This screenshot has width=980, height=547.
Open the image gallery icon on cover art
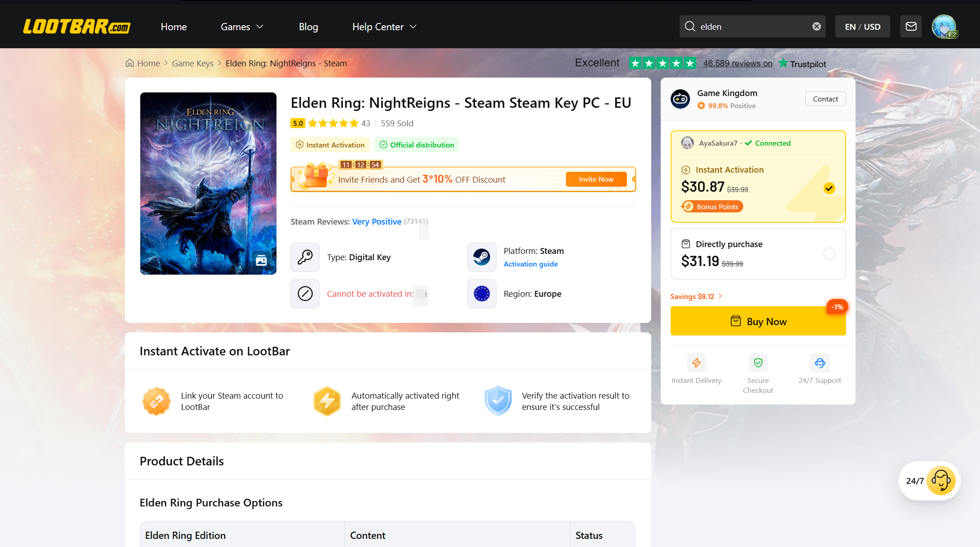click(261, 260)
